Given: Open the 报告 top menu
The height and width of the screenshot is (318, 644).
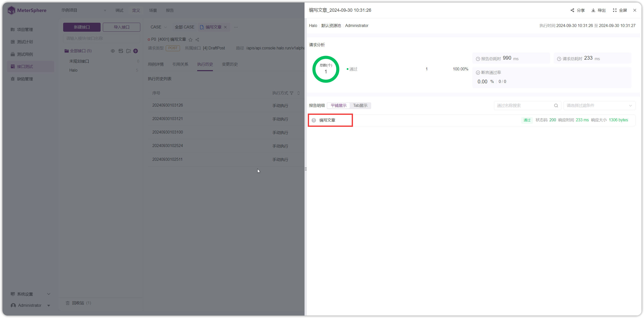Looking at the screenshot, I should pyautogui.click(x=170, y=10).
